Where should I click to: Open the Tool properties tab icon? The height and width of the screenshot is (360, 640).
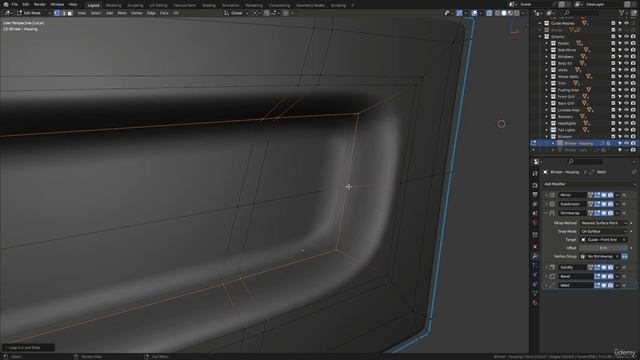pyautogui.click(x=535, y=174)
